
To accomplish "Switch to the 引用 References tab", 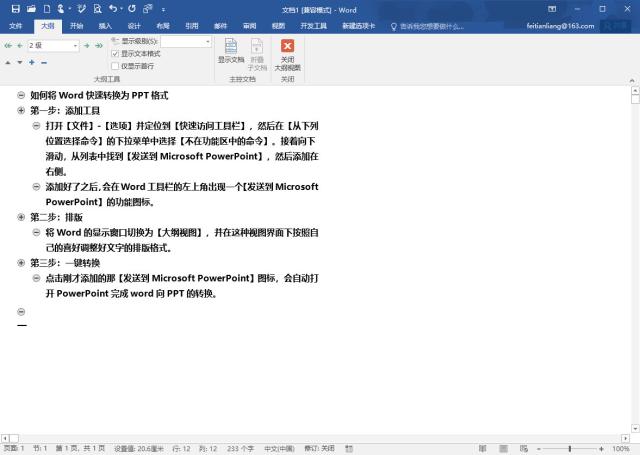I will (x=191, y=26).
